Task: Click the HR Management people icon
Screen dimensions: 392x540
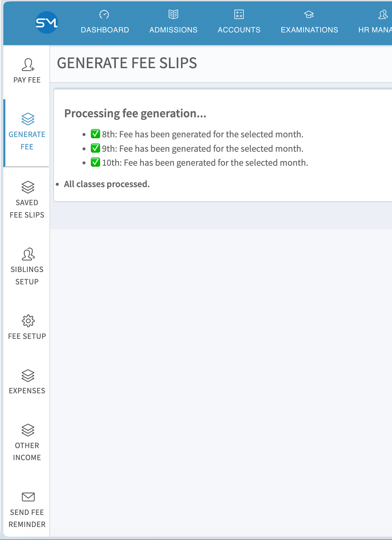Action: (x=383, y=14)
